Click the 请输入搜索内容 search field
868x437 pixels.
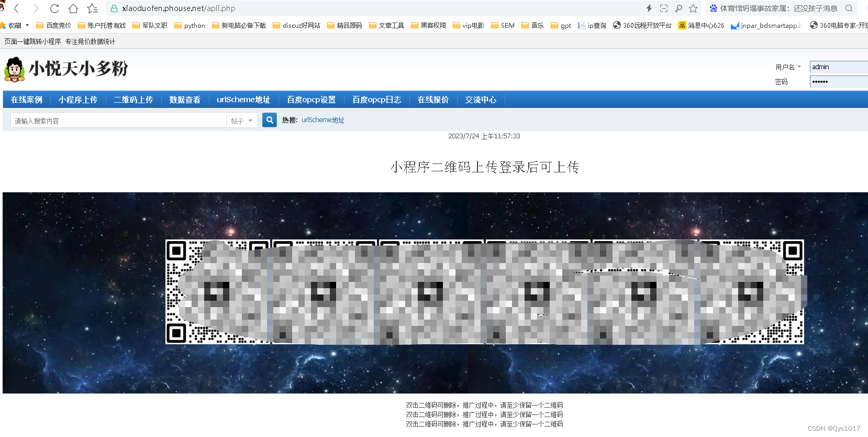[118, 121]
